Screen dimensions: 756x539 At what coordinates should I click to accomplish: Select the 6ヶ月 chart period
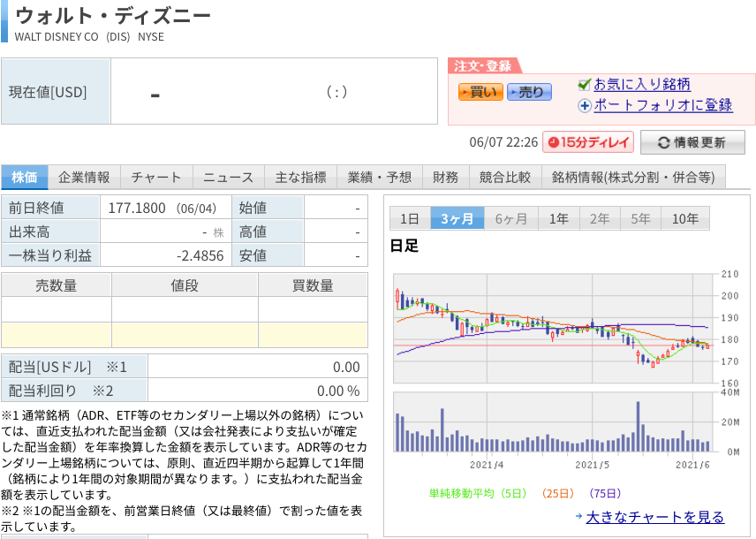pyautogui.click(x=511, y=218)
